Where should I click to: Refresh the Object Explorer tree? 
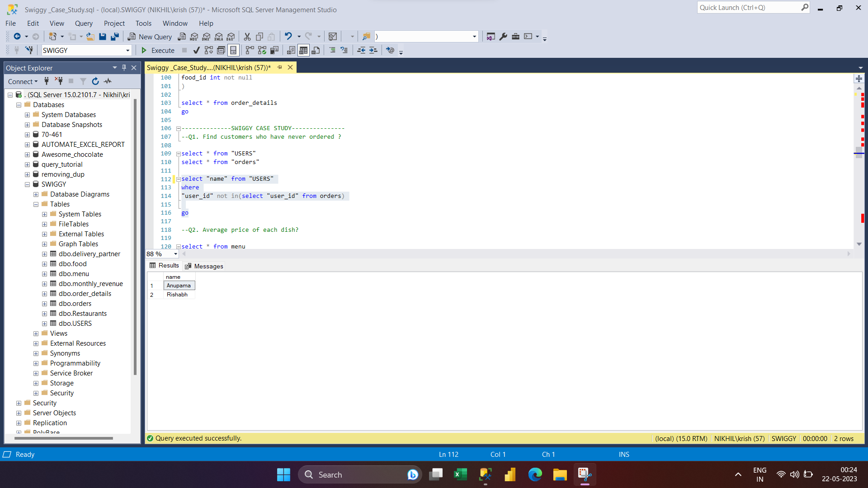click(x=95, y=81)
